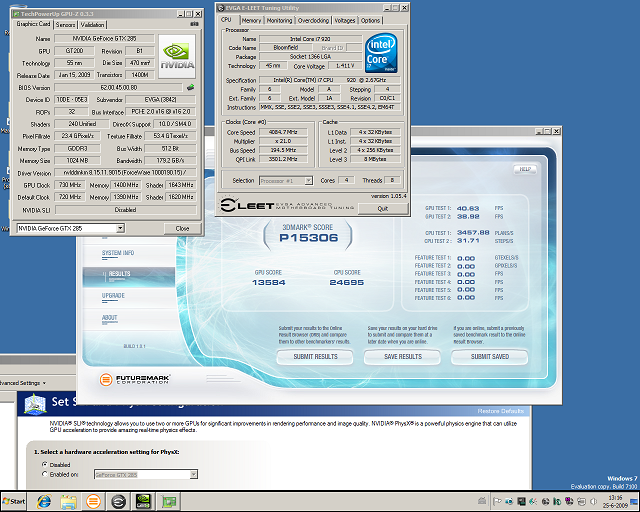Expand the Advanced Settings dropdown
Viewport: 640px width, 512px height.
coord(22,383)
